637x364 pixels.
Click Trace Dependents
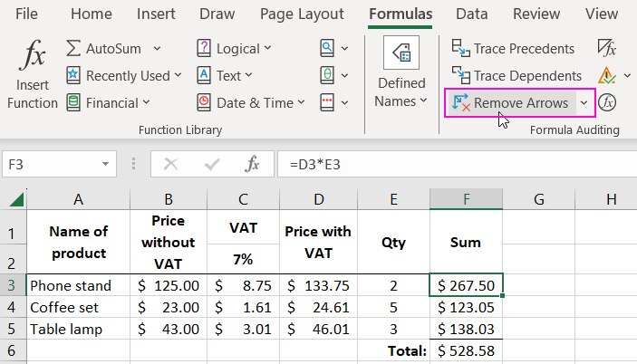point(516,76)
